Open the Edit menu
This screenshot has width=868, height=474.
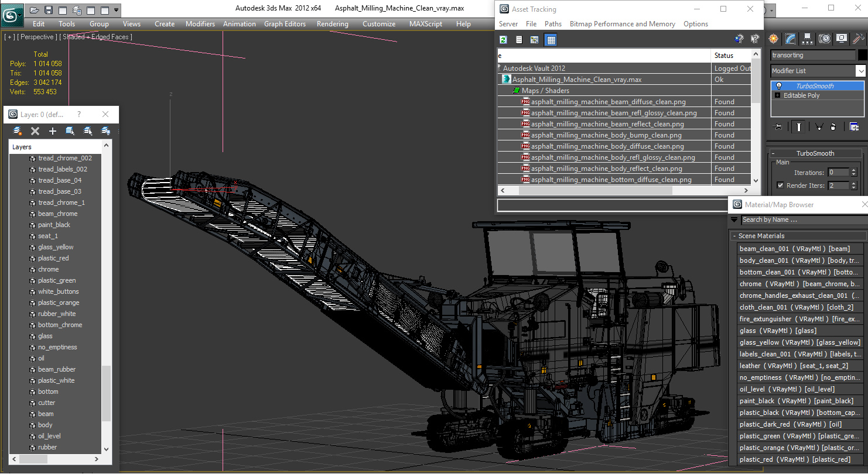[x=39, y=24]
